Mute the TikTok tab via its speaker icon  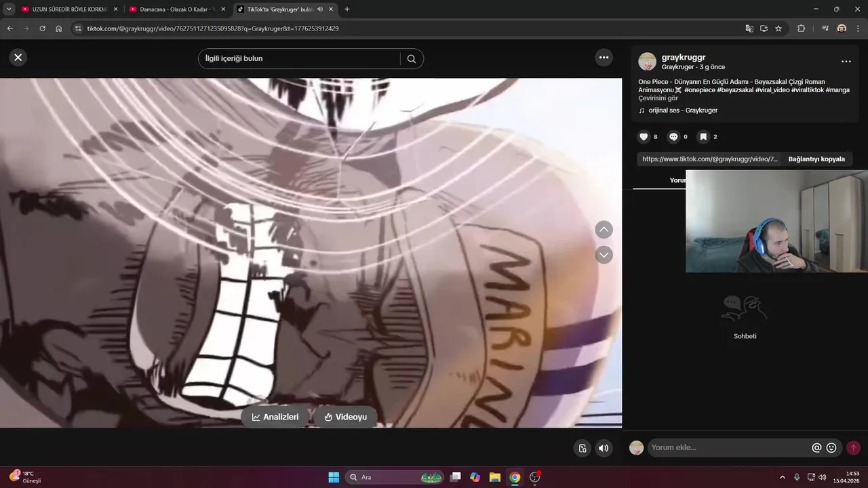[319, 9]
